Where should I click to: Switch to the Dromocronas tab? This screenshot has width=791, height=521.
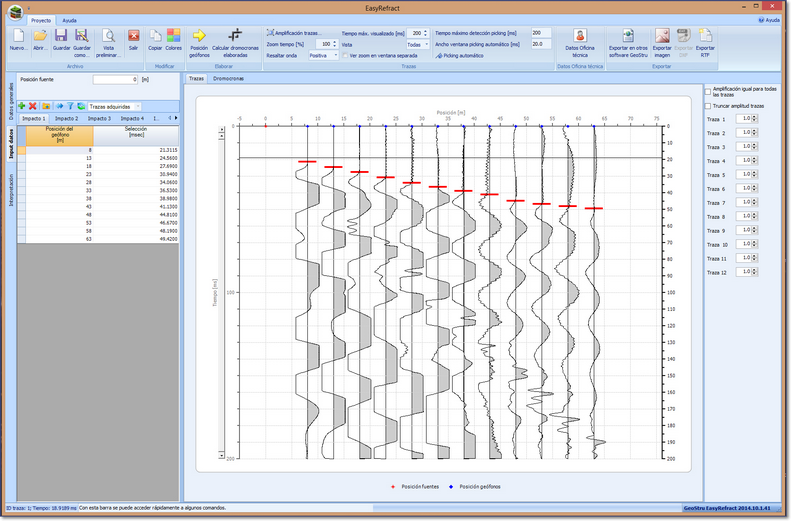point(227,78)
